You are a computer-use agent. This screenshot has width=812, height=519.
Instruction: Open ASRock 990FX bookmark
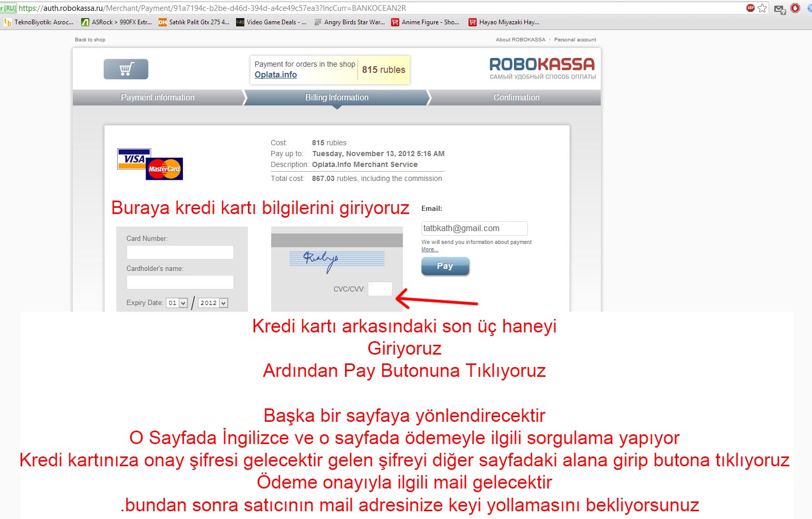click(117, 22)
